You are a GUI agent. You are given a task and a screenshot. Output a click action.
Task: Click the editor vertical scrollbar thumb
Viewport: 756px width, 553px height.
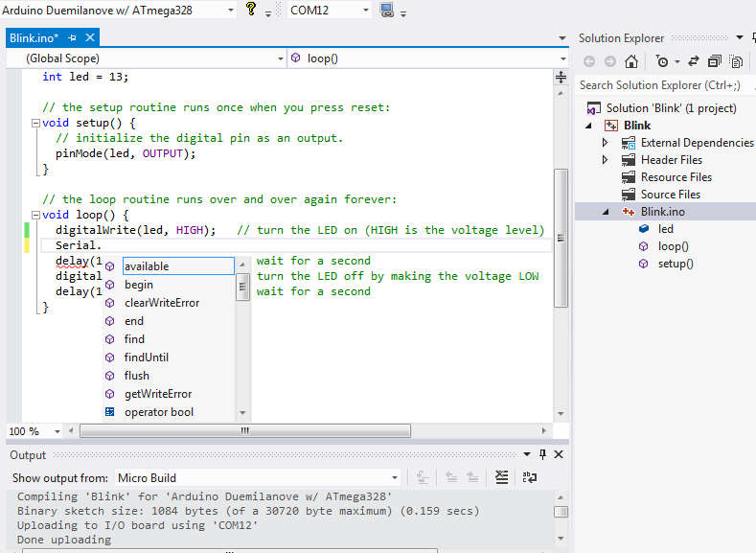click(561, 238)
